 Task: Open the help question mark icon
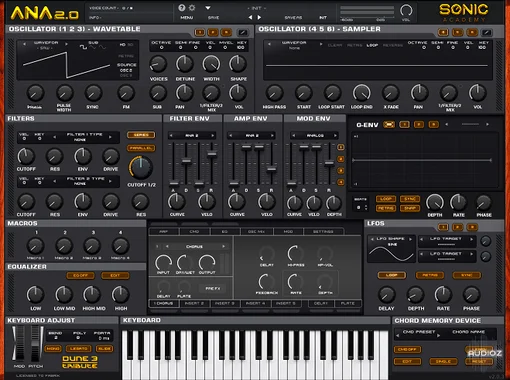[x=182, y=8]
